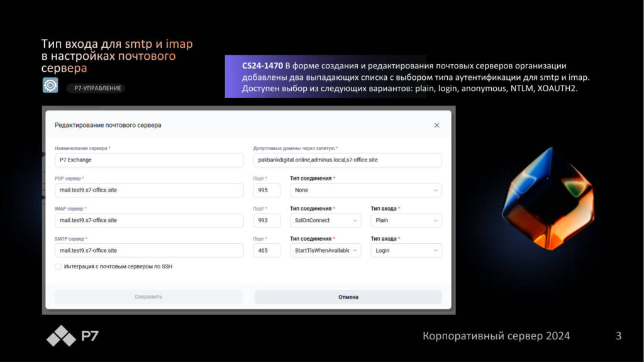644x362 pixels.
Task: Open SMTP login type dropdown showing Login
Action: [406, 250]
